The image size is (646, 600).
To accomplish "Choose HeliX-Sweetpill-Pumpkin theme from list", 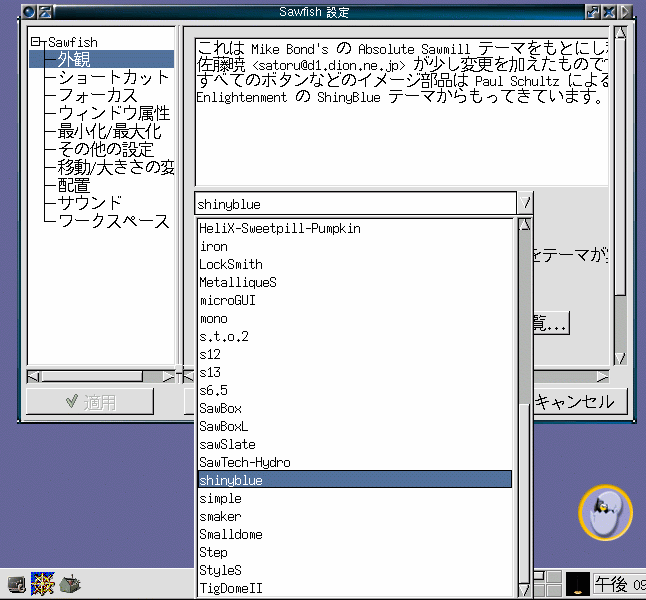I will point(355,228).
